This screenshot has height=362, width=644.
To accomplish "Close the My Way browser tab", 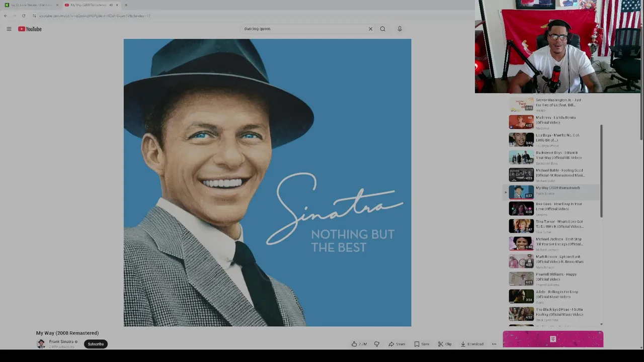I will point(117,5).
